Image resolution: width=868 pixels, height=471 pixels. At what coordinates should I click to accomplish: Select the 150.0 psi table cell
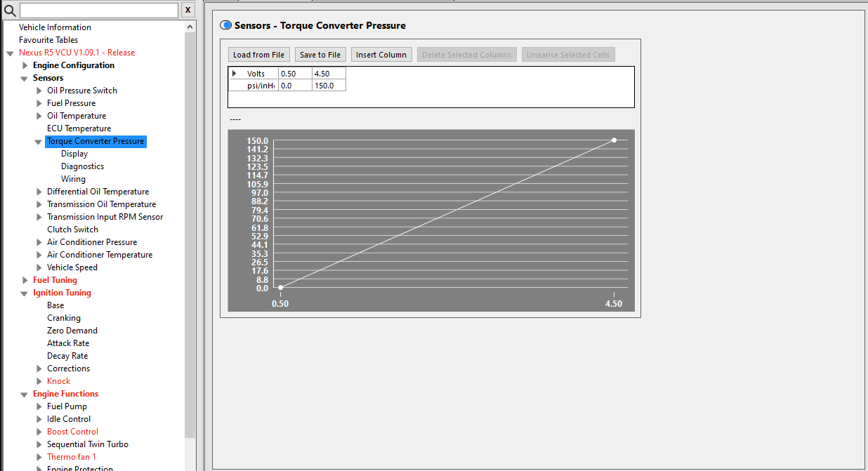click(329, 86)
